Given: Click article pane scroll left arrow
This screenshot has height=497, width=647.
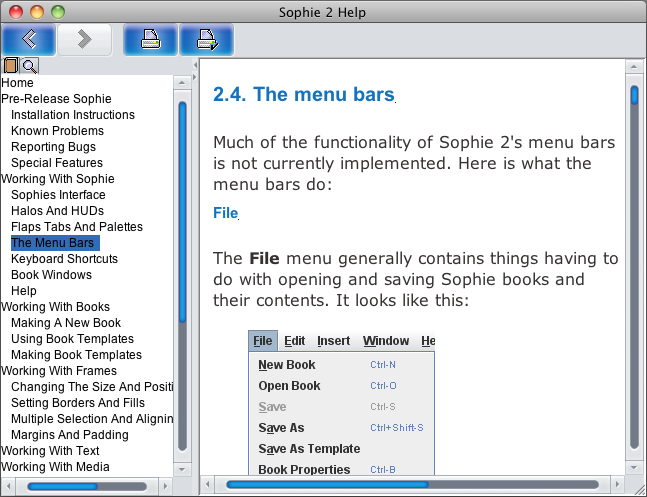Looking at the screenshot, I should (x=208, y=485).
